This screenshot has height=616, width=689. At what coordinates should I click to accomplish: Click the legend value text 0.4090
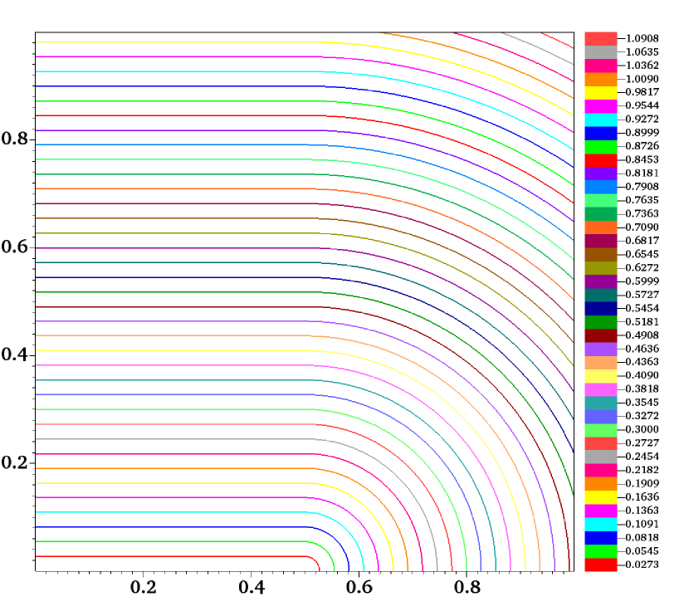(x=638, y=376)
